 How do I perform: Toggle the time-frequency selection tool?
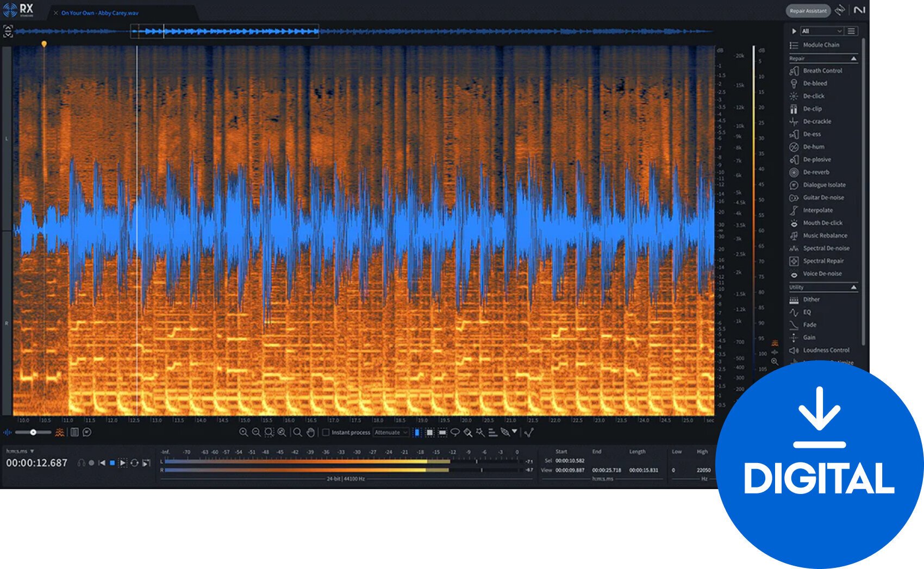point(430,433)
